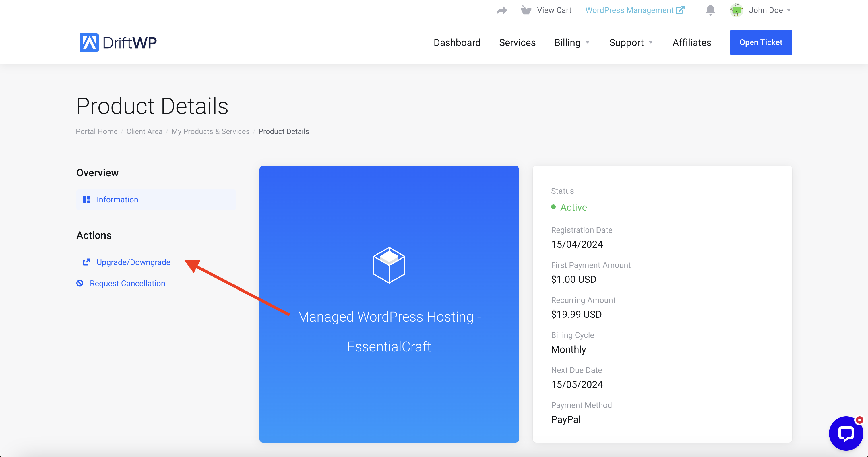Open the View Cart link

(x=554, y=10)
